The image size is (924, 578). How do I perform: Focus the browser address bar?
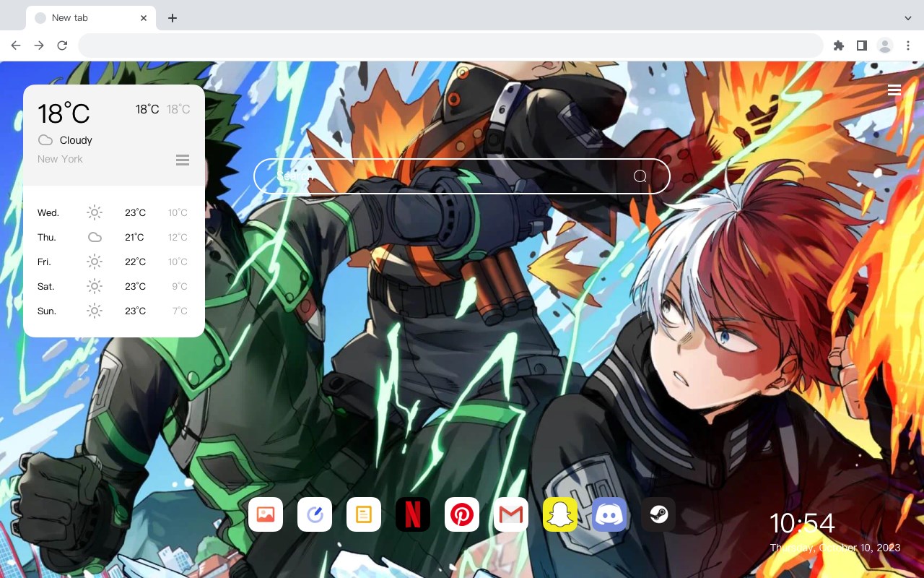pyautogui.click(x=450, y=46)
